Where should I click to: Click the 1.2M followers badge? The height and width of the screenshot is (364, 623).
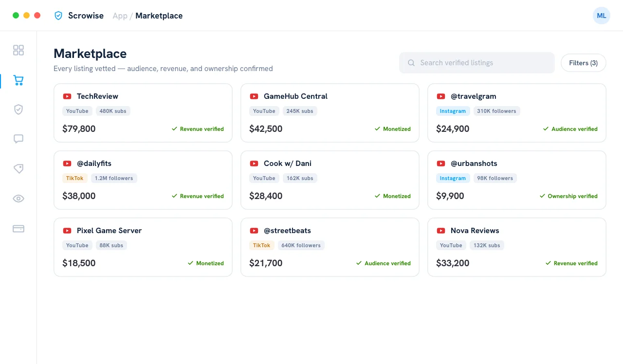[x=114, y=178]
